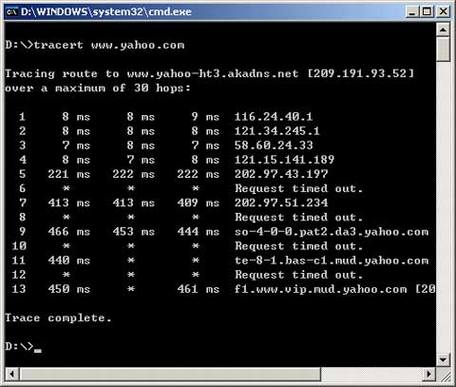Click the hop 5 address 202.97.43.197
456x387 pixels.
pos(281,174)
